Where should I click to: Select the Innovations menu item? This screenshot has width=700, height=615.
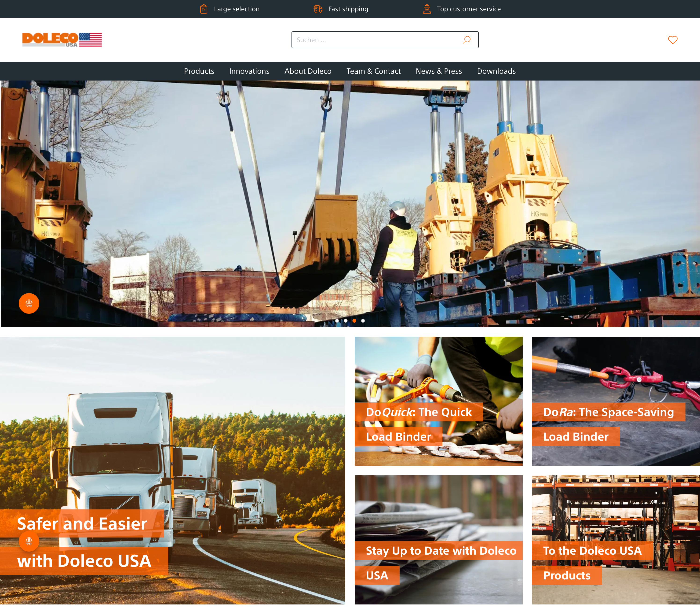coord(249,71)
